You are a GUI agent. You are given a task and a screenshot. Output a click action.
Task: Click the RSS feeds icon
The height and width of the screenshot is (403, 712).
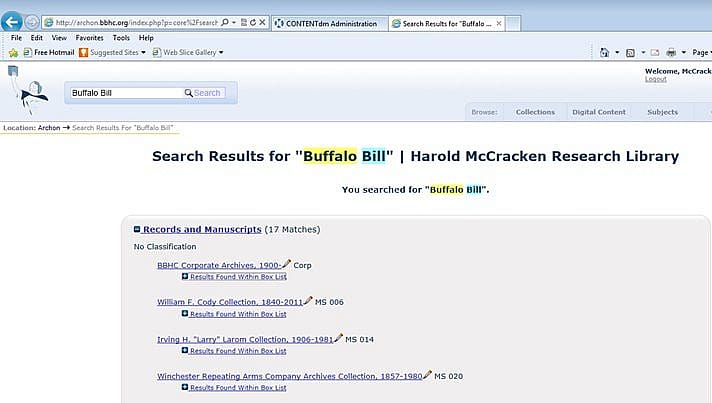(x=630, y=53)
